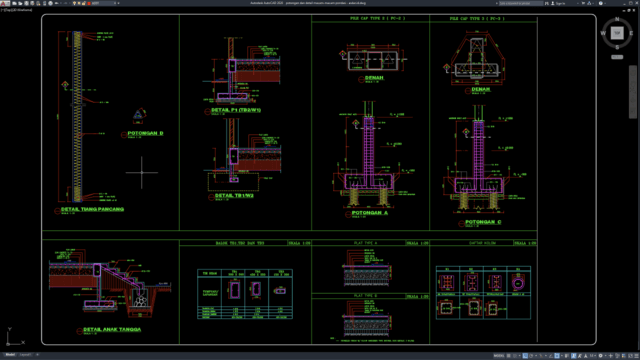Screen dimensions: 640x360
Task: Click the 2D Wireframe visual style label
Action: pos(22,10)
